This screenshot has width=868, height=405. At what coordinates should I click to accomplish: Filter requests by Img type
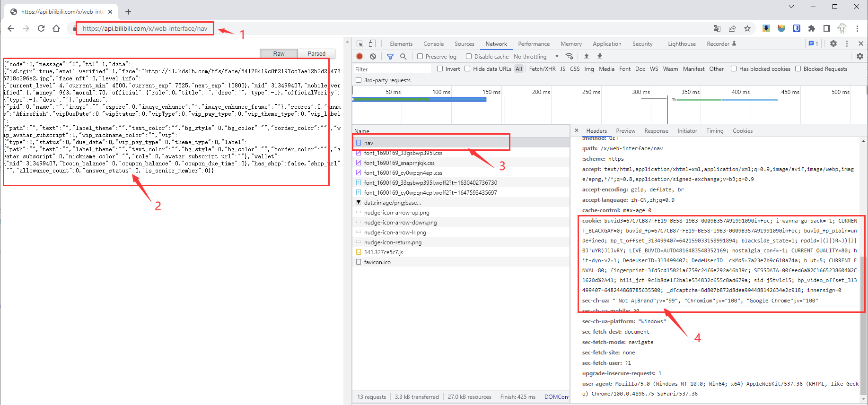click(589, 69)
